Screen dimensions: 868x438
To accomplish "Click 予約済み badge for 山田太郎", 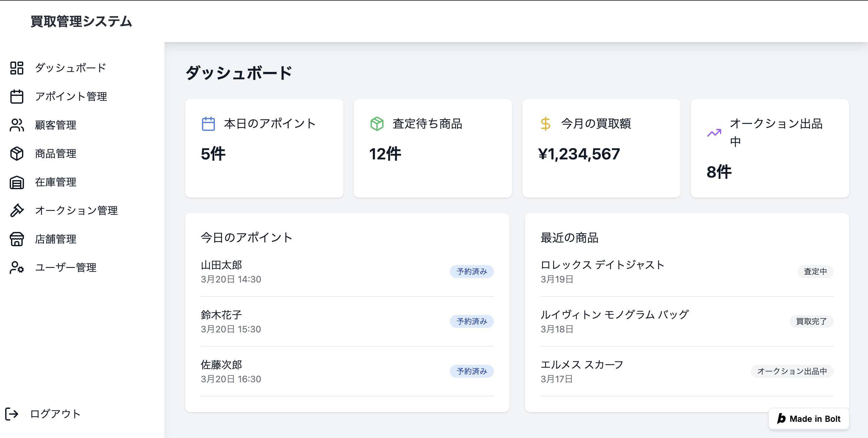I will 472,271.
